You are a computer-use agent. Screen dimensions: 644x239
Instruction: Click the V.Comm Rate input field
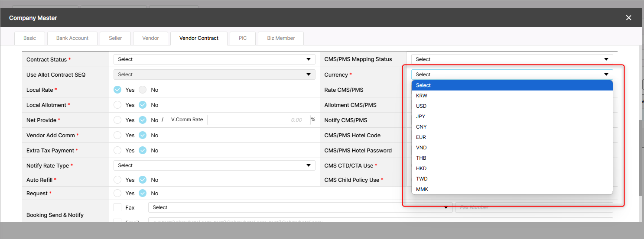pos(258,120)
